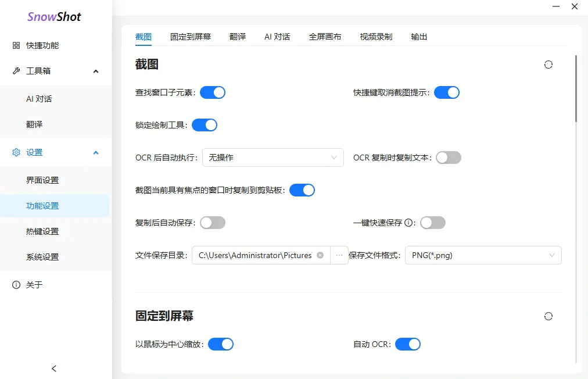Enable 复制后自动保存 toggle
The image size is (588, 379).
213,222
